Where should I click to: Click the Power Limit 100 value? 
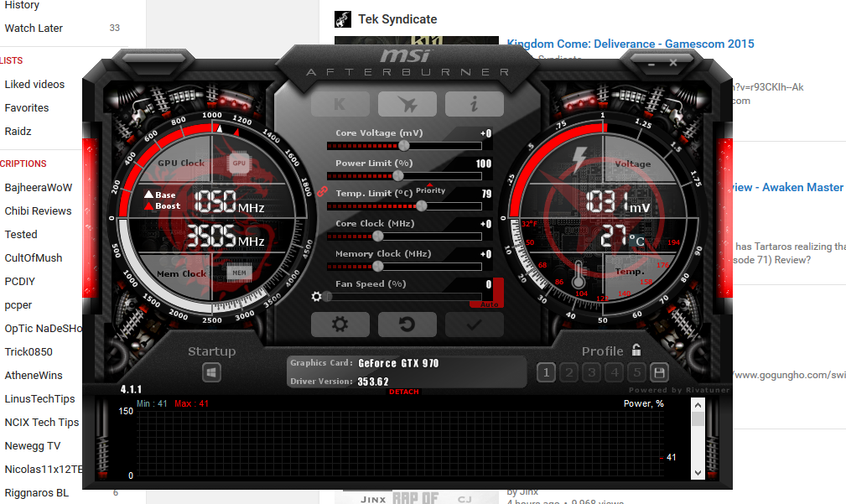484,164
